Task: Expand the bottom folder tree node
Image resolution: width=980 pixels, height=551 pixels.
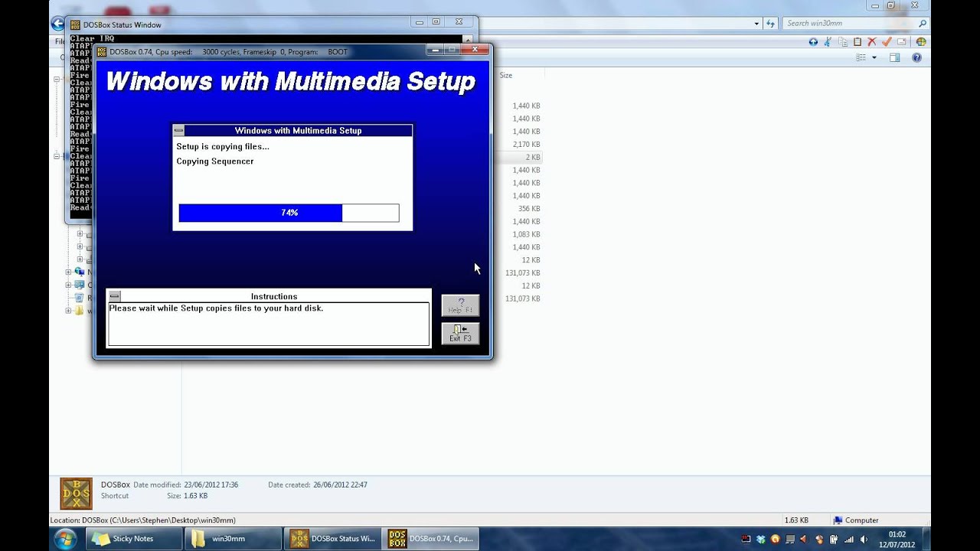Action: (x=67, y=311)
